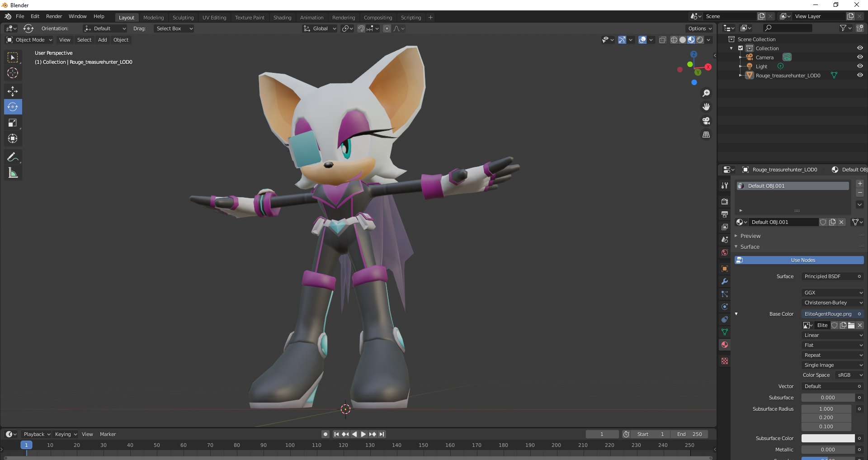Open the Tool properties tab
The width and height of the screenshot is (868, 460).
click(x=725, y=185)
